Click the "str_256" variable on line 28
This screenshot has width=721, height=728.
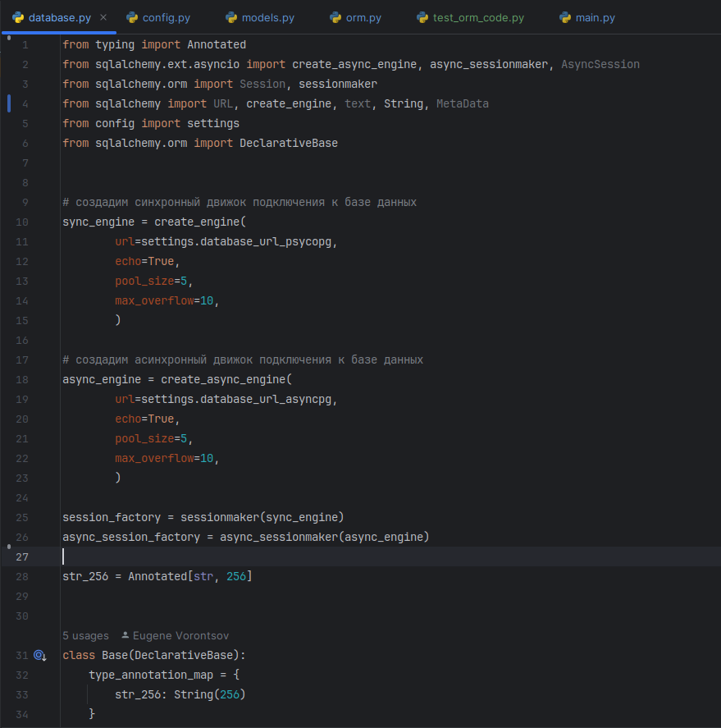pyautogui.click(x=85, y=576)
